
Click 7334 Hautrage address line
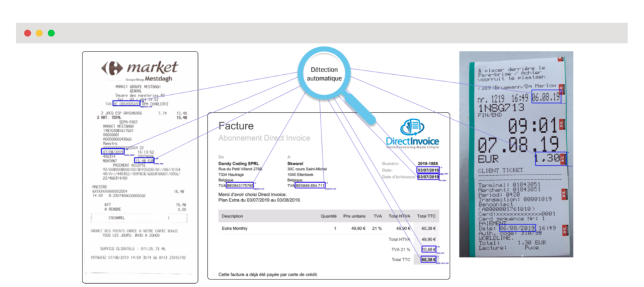[x=231, y=175]
